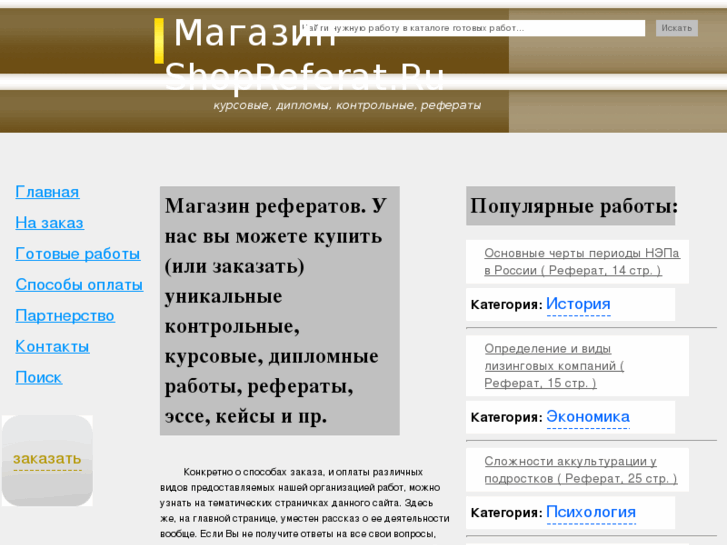Screen dimensions: 727x545
Task: Go to Готовые работы page
Action: point(78,254)
